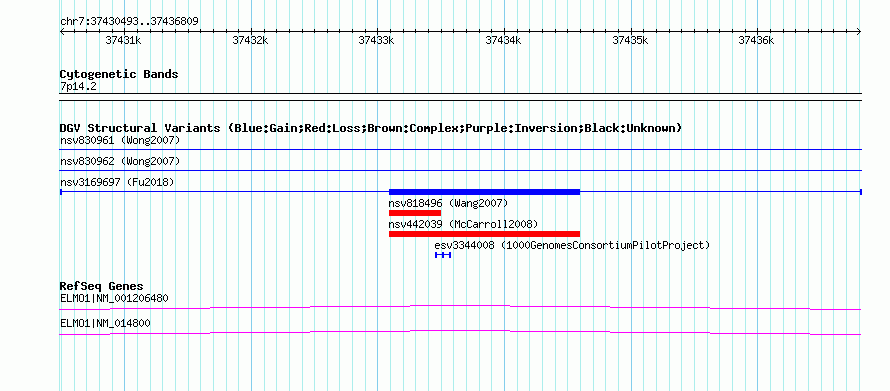
Task: Click the chr7:37430493..37436809 coordinate label
Action: tap(129, 21)
